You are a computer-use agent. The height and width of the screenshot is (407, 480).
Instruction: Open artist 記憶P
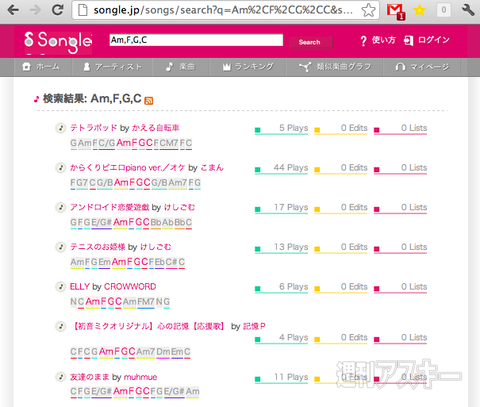(x=254, y=326)
